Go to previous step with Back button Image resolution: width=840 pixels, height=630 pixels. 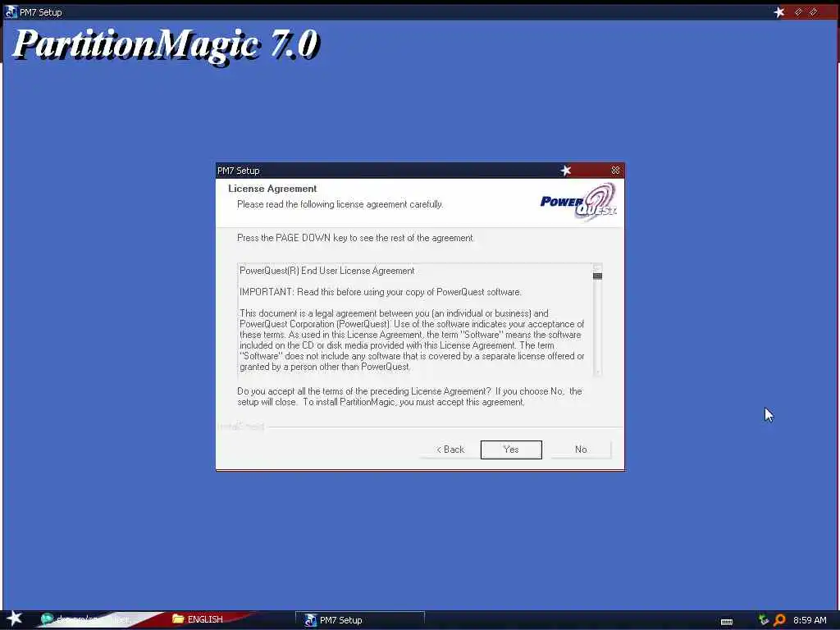(x=450, y=450)
